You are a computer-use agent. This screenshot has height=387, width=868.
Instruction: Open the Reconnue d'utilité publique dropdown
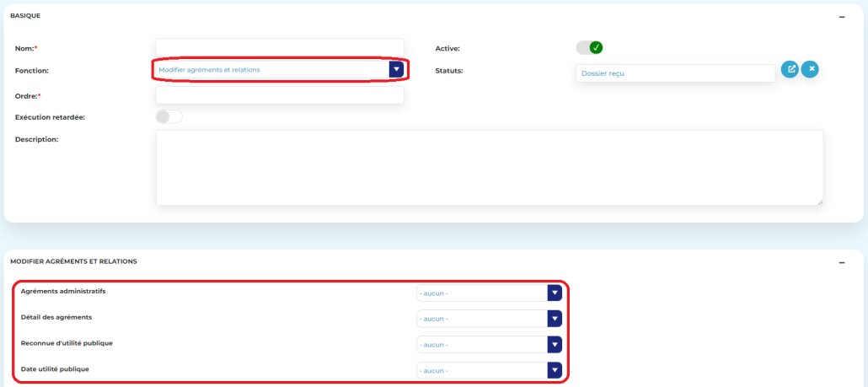coord(554,345)
